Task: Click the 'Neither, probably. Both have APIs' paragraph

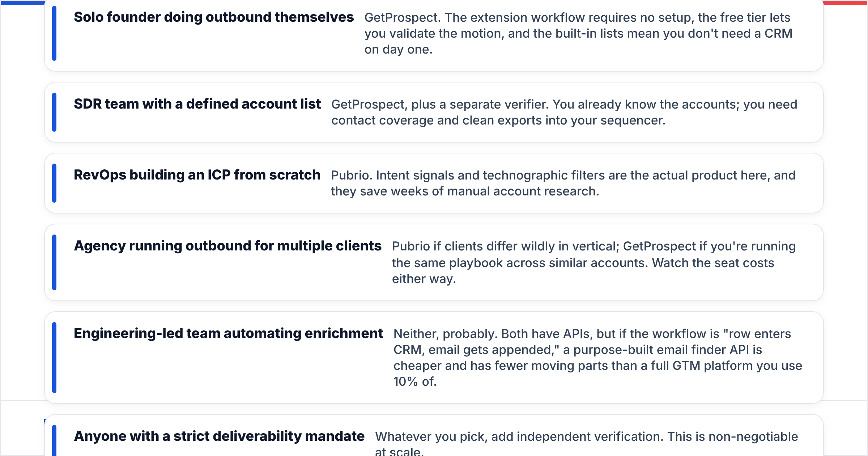Action: (598, 358)
